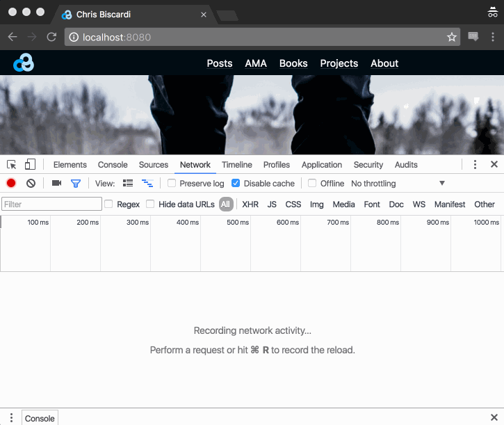Switch to the Profiles tab
This screenshot has width=504, height=425.
pyautogui.click(x=277, y=165)
